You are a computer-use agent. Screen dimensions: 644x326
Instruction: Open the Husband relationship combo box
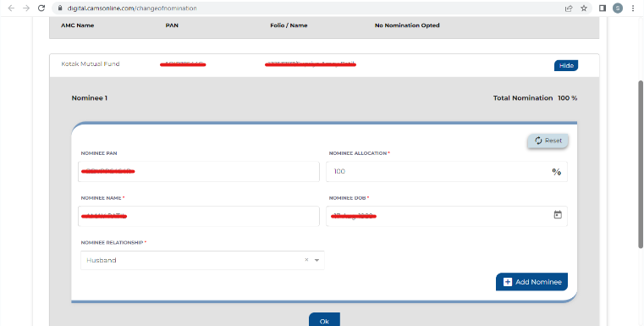coord(202,260)
